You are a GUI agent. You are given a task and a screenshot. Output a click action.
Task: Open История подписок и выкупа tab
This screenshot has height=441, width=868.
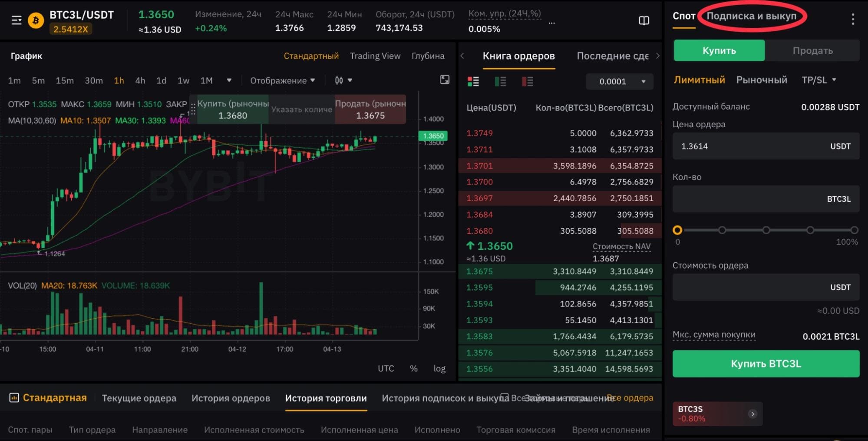coord(445,398)
